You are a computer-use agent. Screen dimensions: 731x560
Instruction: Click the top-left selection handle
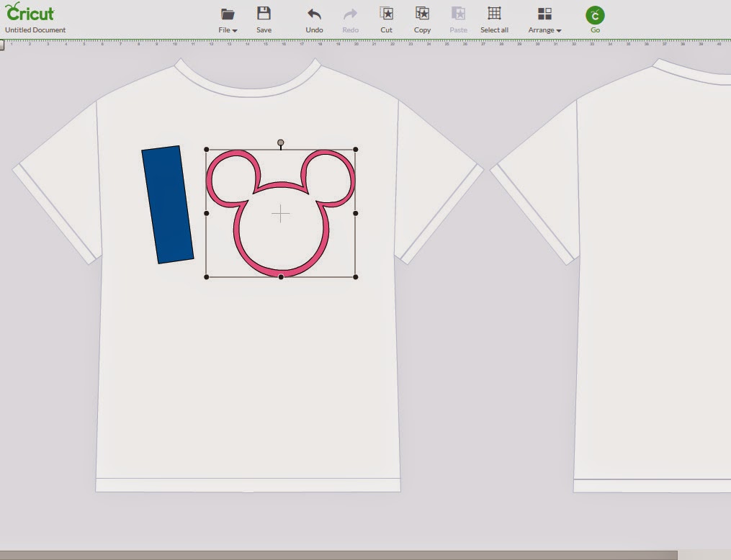tap(207, 150)
